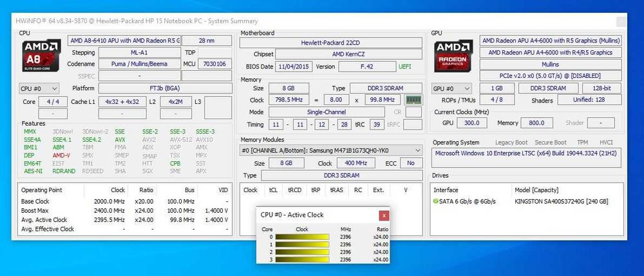Click the red AMD-V feature label

click(61, 155)
